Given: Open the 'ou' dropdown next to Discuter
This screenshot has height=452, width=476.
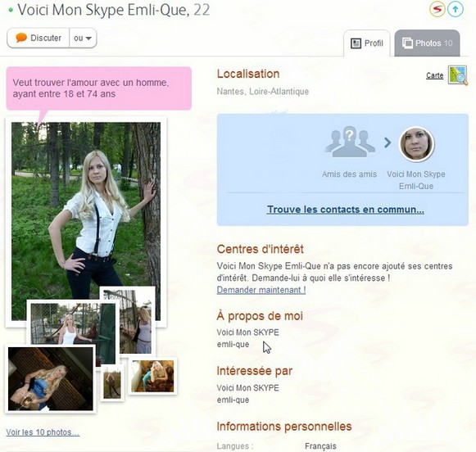Looking at the screenshot, I should pyautogui.click(x=83, y=38).
